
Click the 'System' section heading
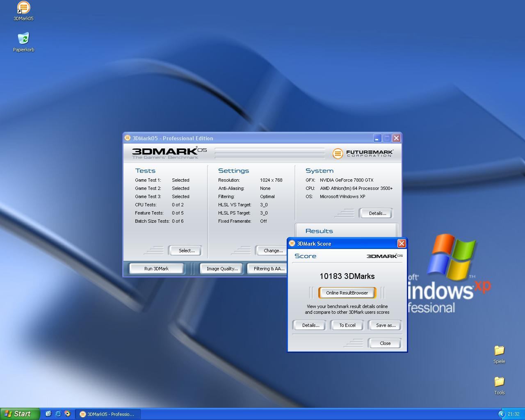pos(320,171)
